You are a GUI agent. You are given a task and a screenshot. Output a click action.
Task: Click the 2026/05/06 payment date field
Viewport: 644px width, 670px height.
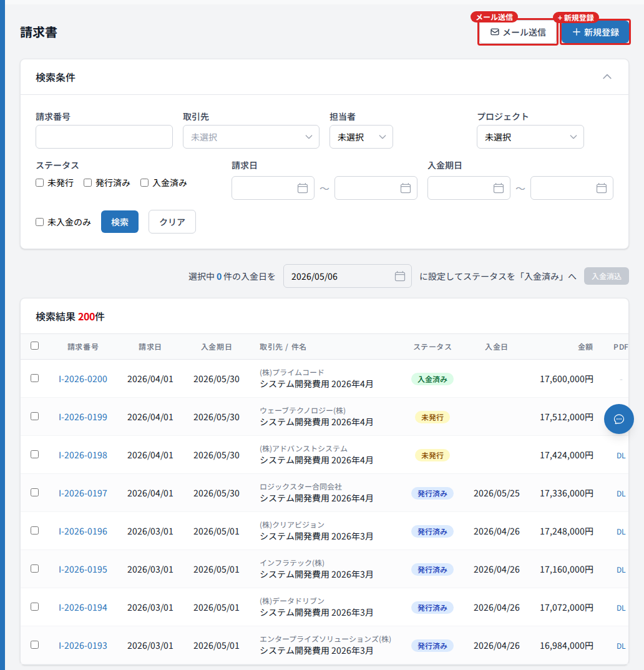(347, 276)
